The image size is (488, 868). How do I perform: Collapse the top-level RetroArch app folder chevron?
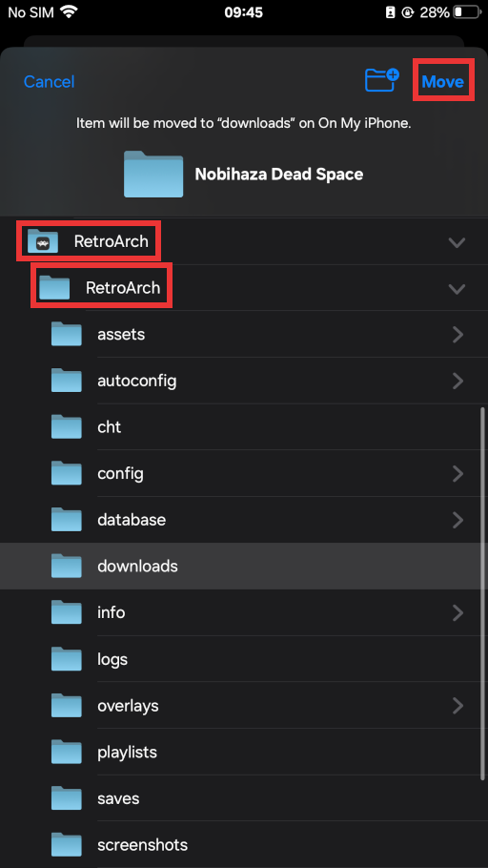tap(457, 242)
